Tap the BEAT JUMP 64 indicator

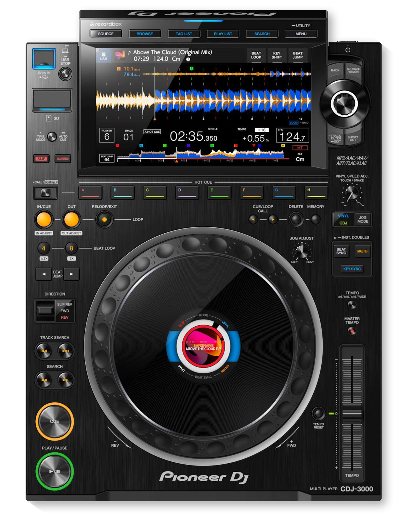(107, 158)
